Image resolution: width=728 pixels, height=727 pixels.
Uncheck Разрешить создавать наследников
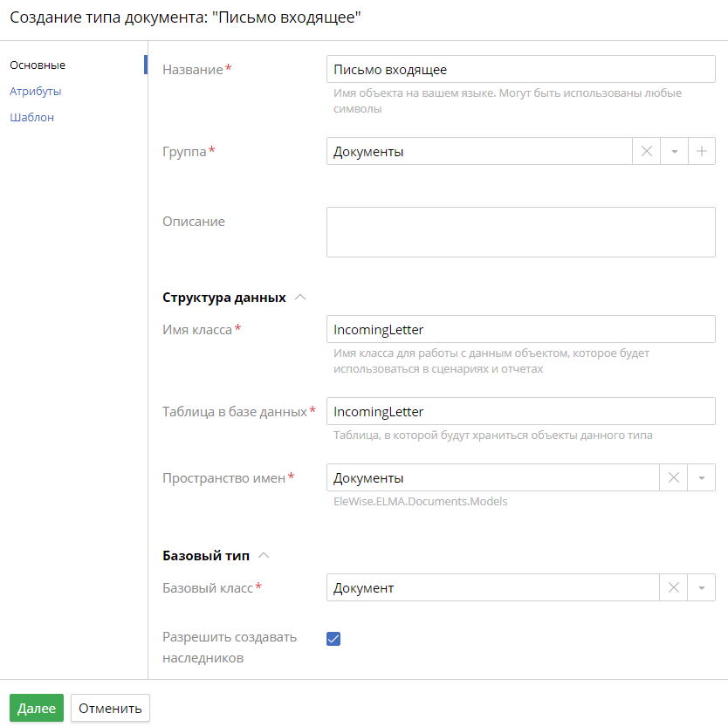pyautogui.click(x=333, y=639)
